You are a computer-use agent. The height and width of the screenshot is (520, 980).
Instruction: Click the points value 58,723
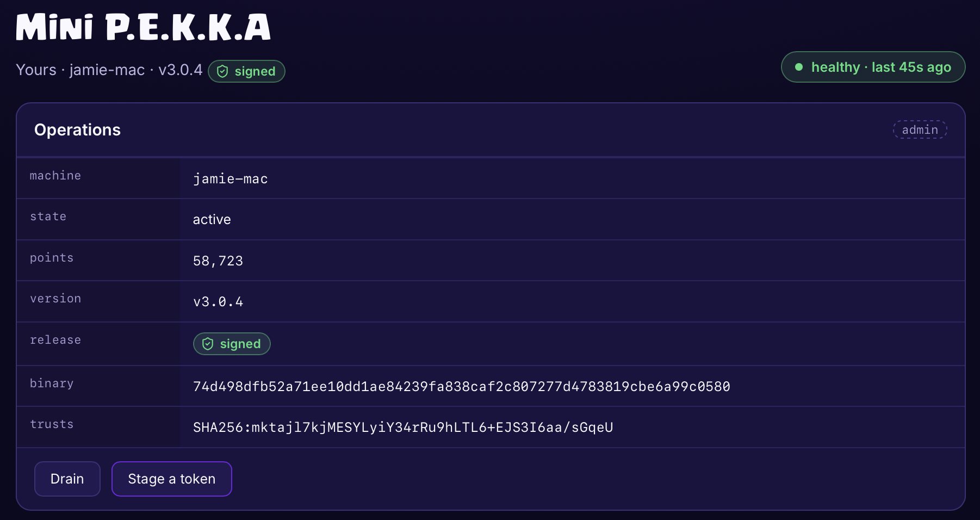coord(218,261)
